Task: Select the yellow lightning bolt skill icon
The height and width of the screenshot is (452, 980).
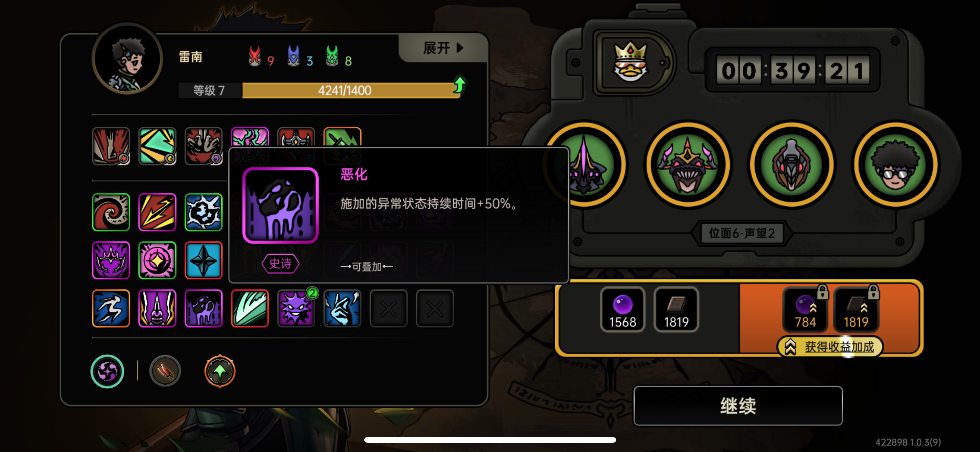Action: point(157,212)
